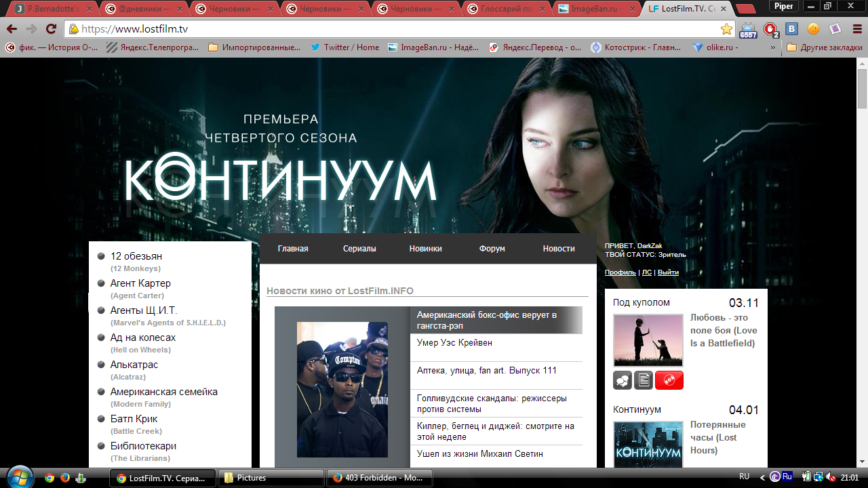Image resolution: width=868 pixels, height=488 pixels.
Task: Open the Windows Start menu
Action: click(x=19, y=477)
